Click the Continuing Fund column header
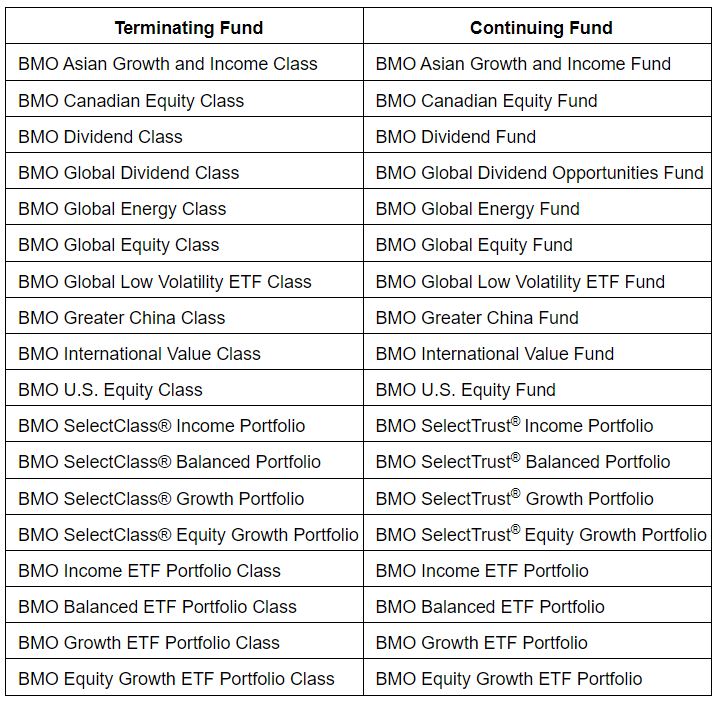Viewport: 720px width, 704px height. point(541,27)
